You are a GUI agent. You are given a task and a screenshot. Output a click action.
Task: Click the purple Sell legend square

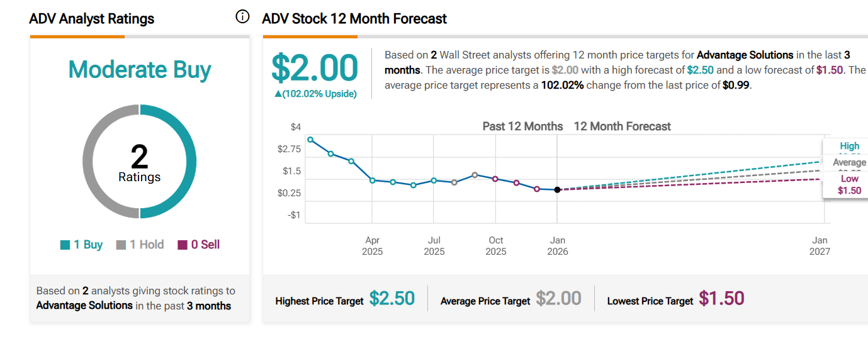point(183,245)
